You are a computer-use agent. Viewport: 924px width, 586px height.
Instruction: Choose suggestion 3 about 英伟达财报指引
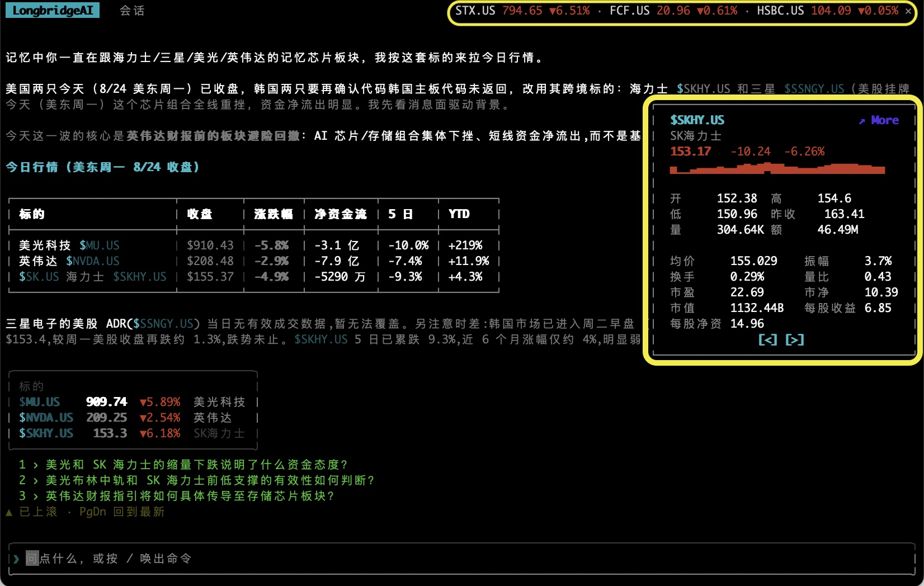(x=177, y=496)
